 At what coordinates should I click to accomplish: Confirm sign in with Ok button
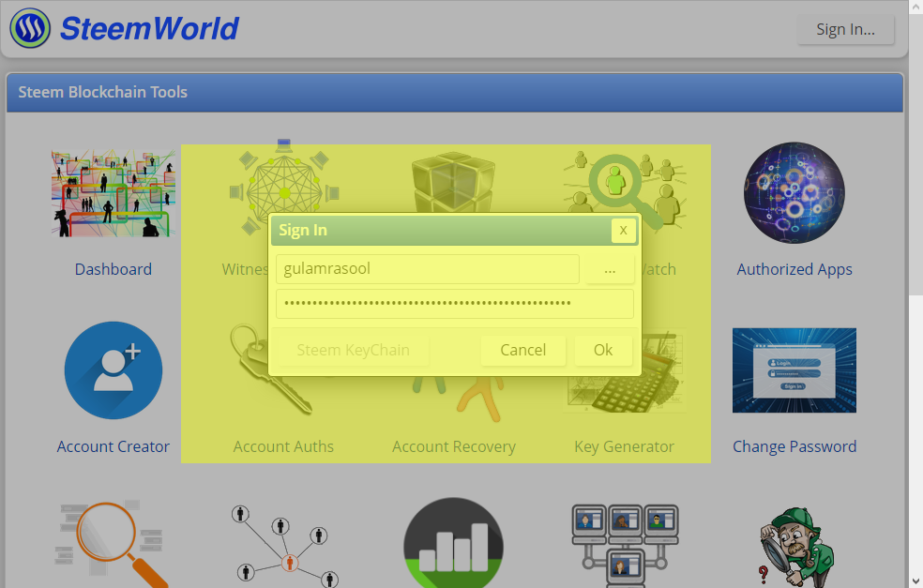click(603, 350)
